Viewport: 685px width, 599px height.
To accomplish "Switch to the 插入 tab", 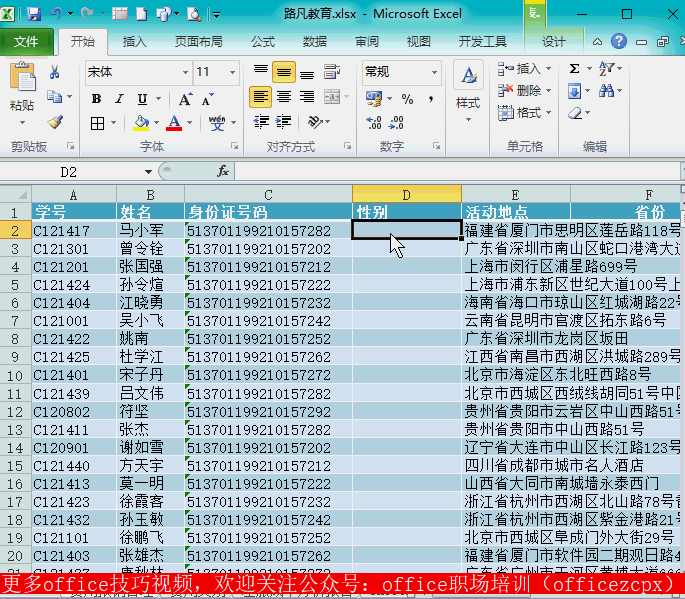I will (x=135, y=42).
